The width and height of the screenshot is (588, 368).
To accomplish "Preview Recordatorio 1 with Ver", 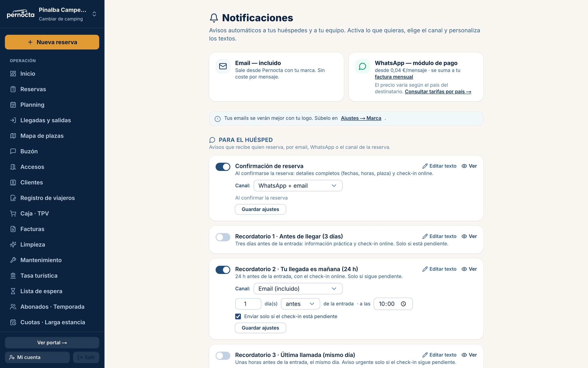I will coord(469,236).
